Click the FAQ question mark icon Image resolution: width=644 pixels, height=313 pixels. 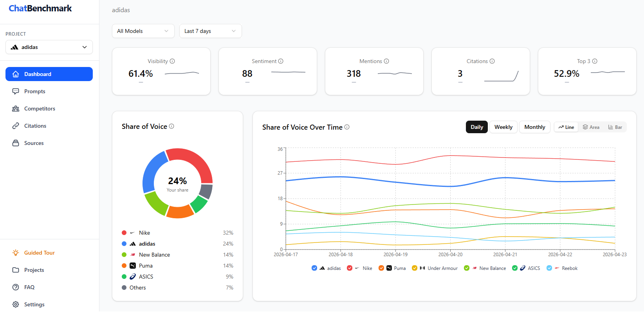16,287
